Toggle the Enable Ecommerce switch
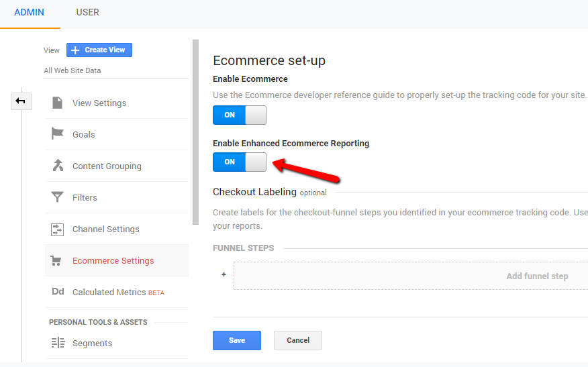Viewport: 588px width, 367px height. 240,115
